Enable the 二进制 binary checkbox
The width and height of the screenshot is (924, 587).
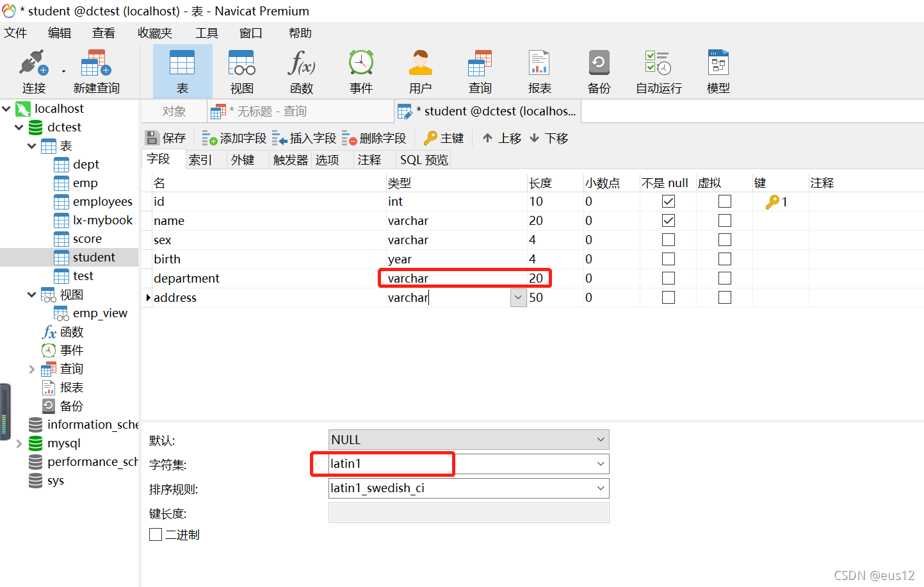tap(156, 534)
